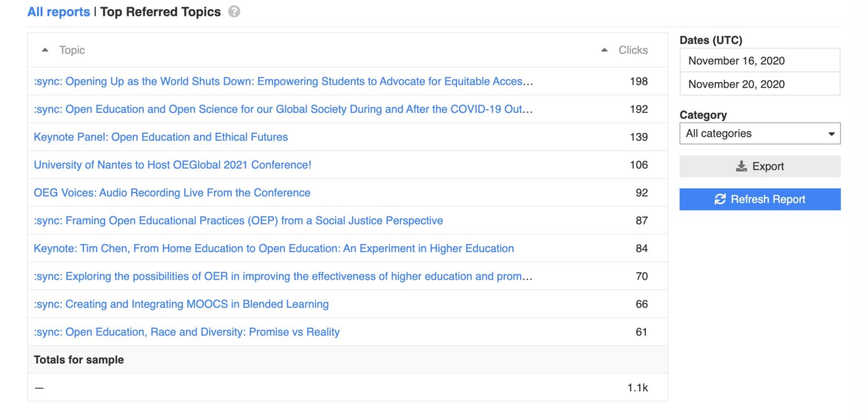
Task: Click the Topic column sort arrow
Action: tap(45, 50)
